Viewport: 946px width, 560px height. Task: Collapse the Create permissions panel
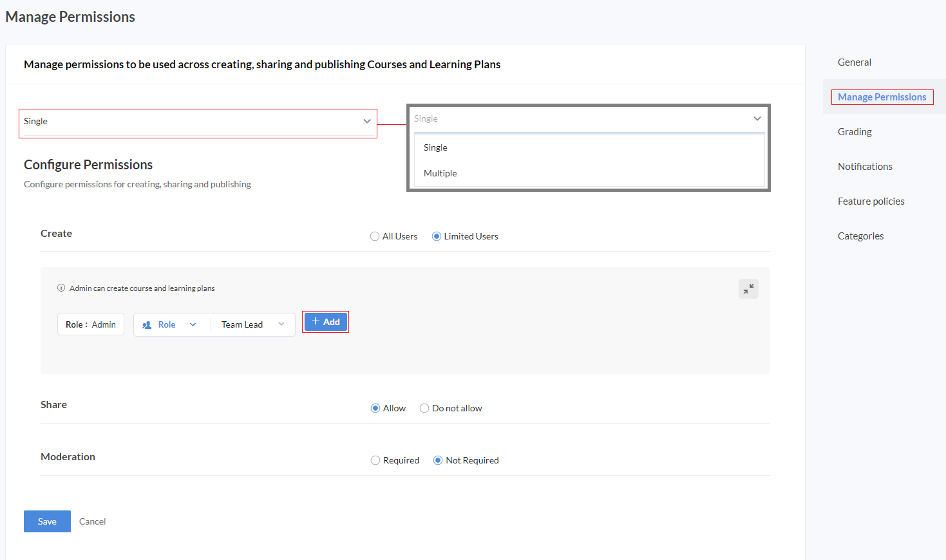748,289
